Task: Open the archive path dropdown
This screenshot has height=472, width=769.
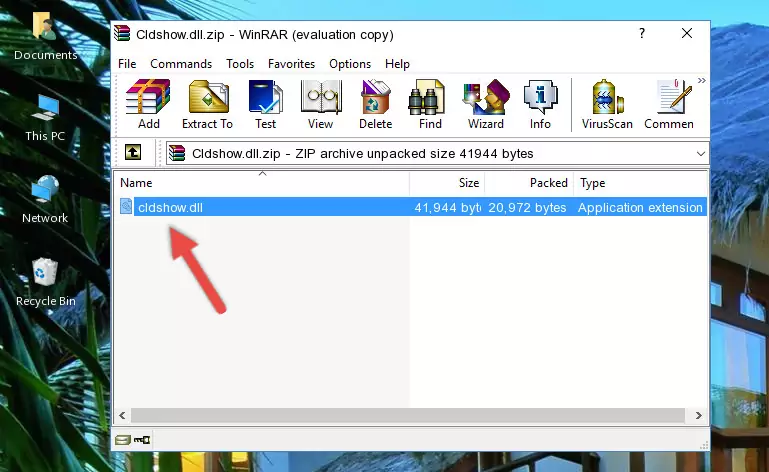Action: (x=700, y=154)
